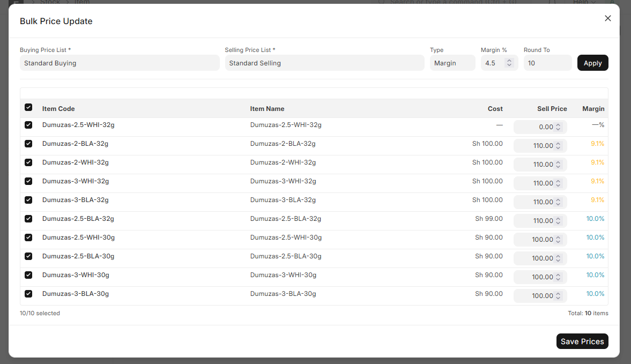
Task: Toggle the select-all checkbox in table header
Action: point(28,108)
